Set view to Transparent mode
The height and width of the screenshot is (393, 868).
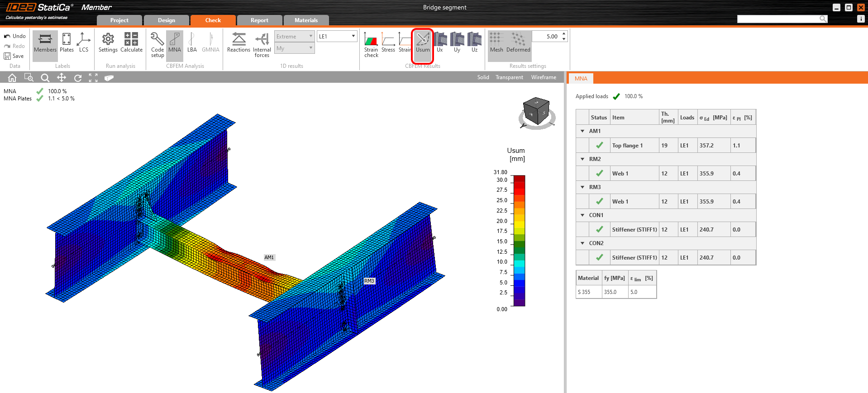509,77
